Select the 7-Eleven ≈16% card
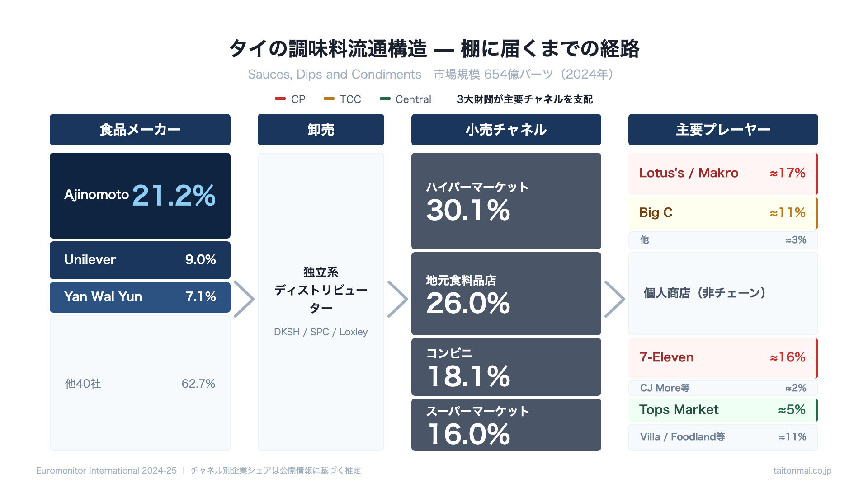Screen dimensions: 868x488 pyautogui.click(x=722, y=358)
